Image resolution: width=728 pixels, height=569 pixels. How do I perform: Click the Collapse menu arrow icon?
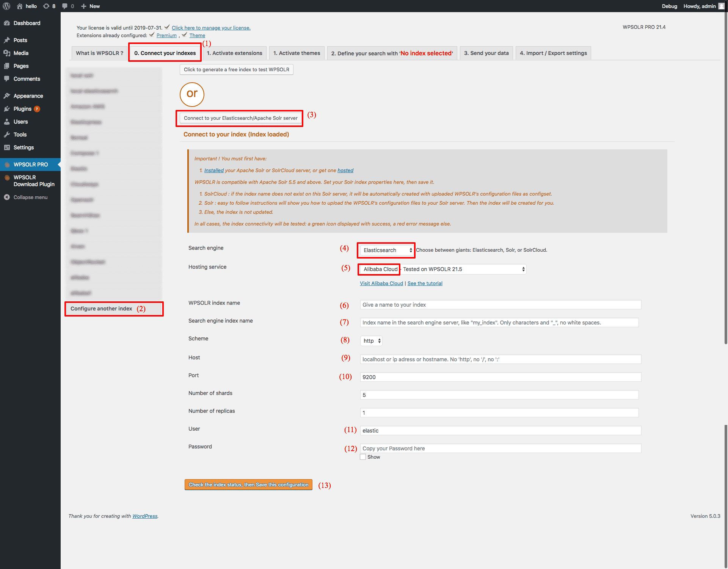(7, 197)
